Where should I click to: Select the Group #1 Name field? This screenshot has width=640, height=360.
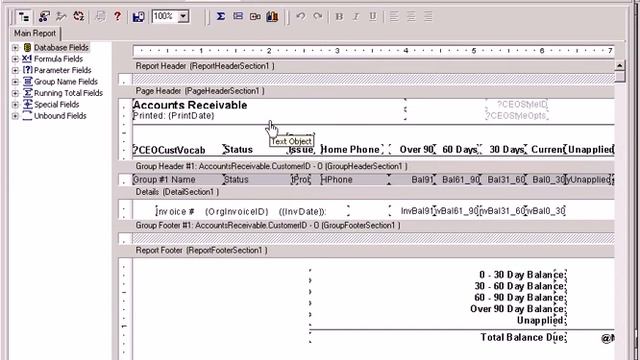coord(164,180)
